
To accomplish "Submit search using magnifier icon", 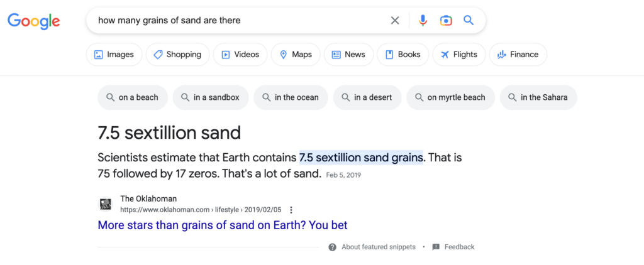I will coord(469,21).
